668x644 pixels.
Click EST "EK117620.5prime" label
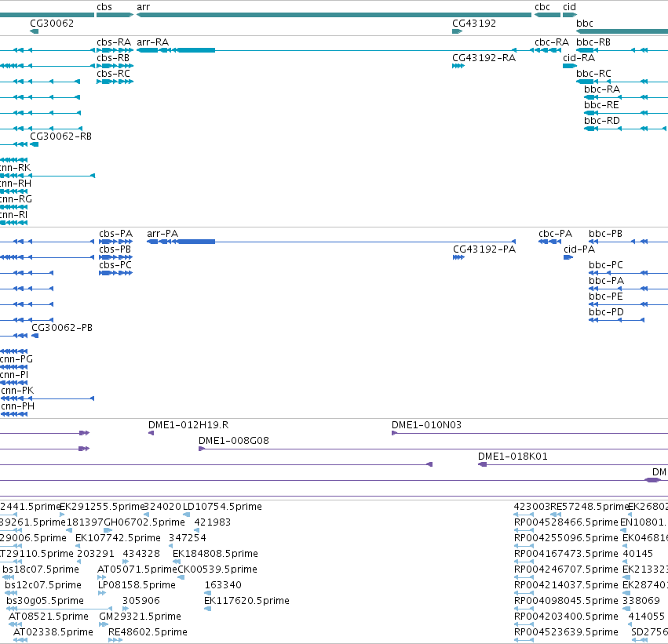coord(246,601)
